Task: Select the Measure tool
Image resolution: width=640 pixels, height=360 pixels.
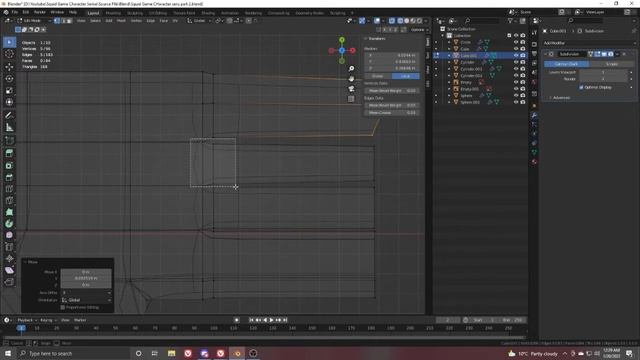Action: tap(9, 127)
